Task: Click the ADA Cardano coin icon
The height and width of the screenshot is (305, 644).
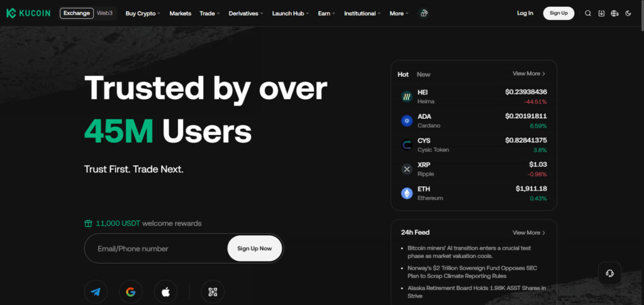Action: coord(407,121)
